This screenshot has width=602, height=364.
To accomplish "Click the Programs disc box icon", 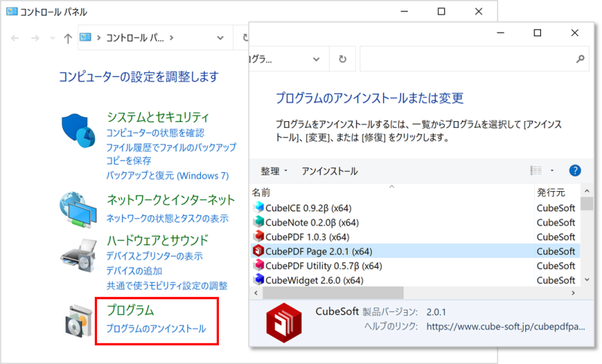I will [x=79, y=321].
